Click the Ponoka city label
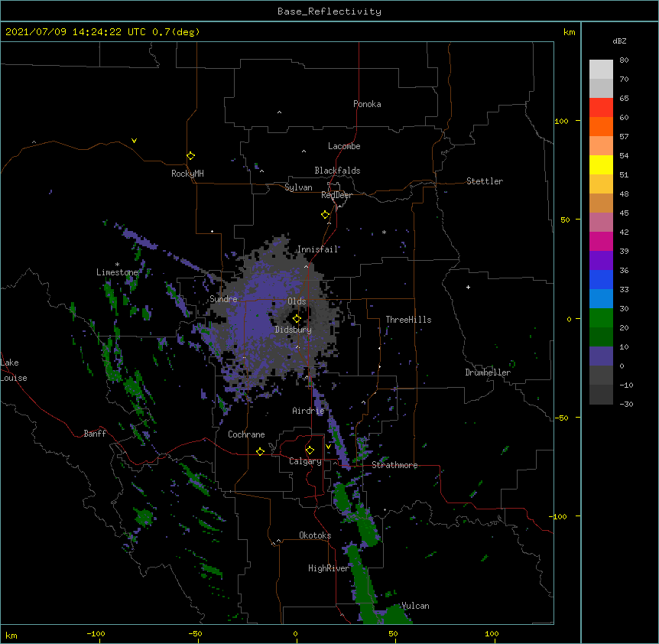659x644 pixels. pos(367,104)
